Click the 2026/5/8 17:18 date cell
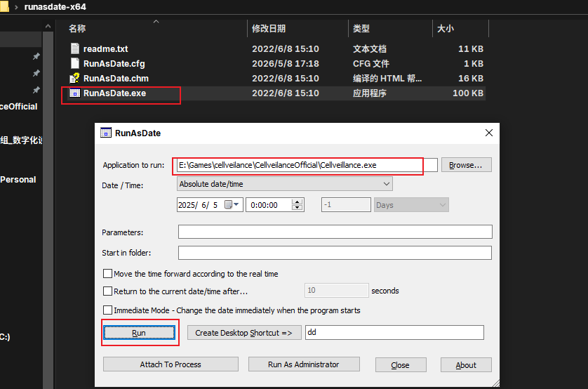This screenshot has height=389, width=588. click(x=286, y=63)
